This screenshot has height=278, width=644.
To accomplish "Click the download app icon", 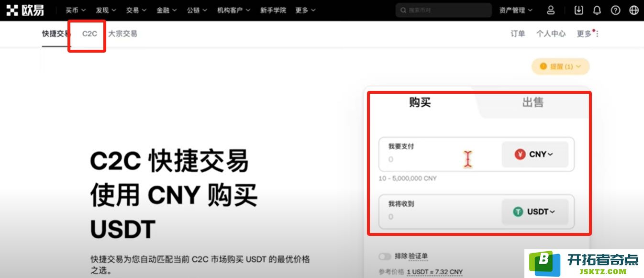I will 579,10.
